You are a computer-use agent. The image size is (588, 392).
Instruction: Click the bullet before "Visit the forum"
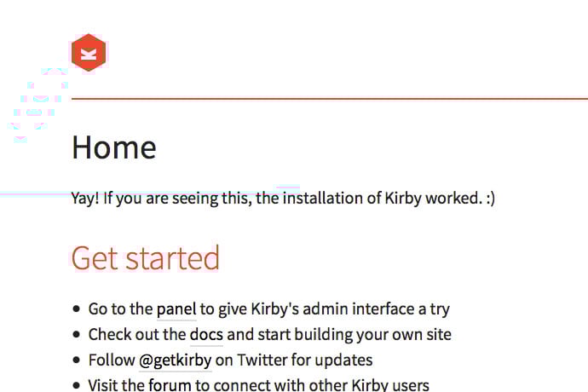[x=77, y=385]
